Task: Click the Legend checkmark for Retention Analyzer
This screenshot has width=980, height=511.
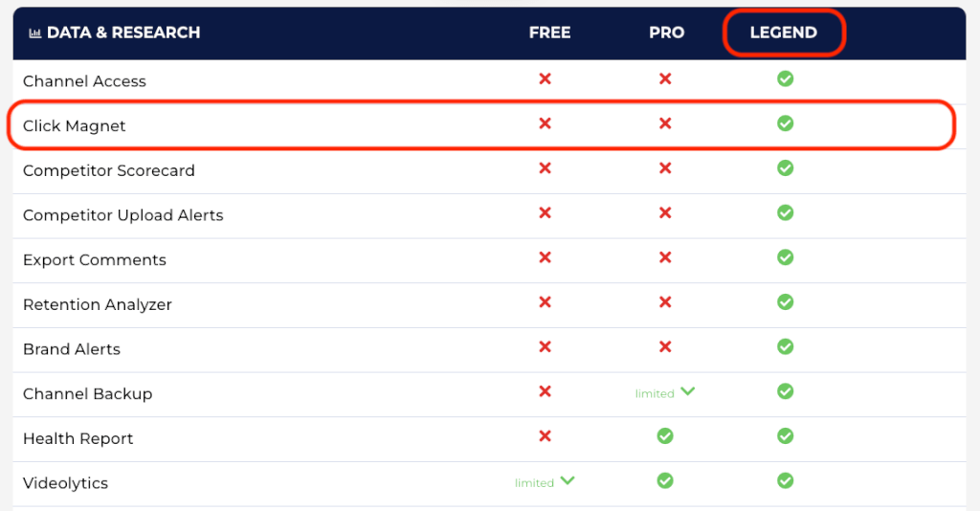Action: (785, 302)
